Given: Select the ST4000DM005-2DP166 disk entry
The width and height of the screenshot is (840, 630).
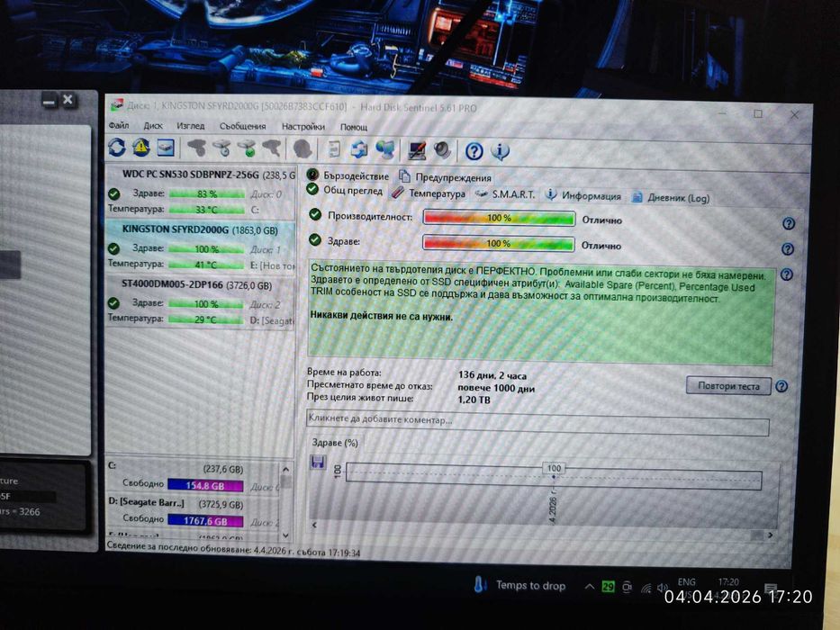Looking at the screenshot, I should point(201,301).
